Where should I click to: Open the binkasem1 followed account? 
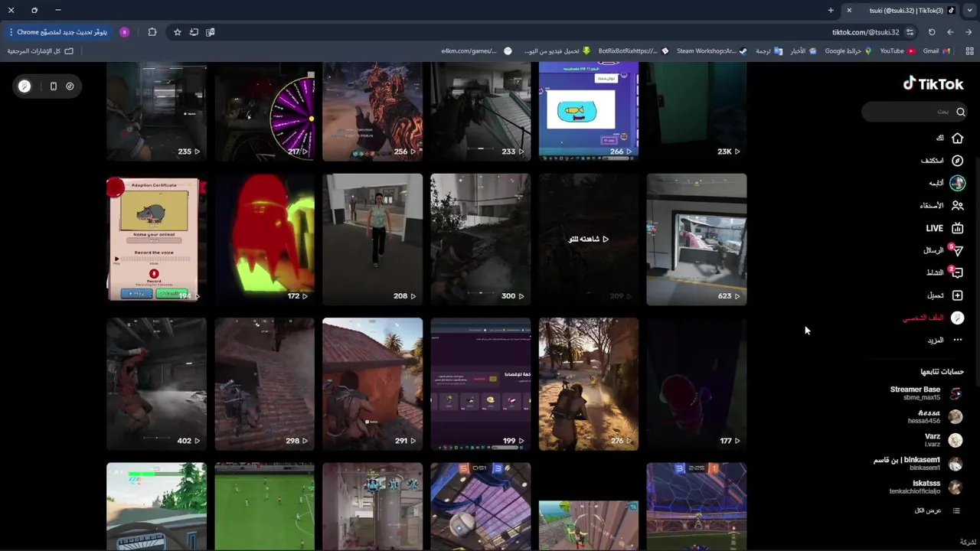coord(918,464)
